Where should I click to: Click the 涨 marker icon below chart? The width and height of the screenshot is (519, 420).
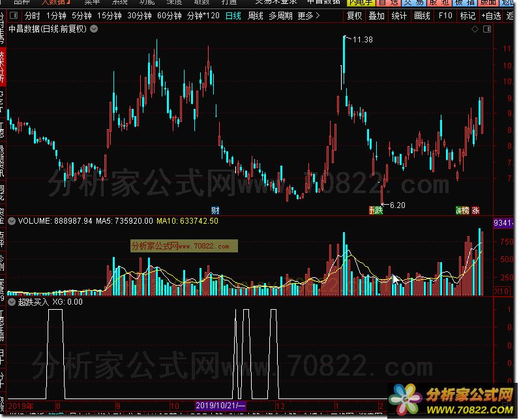(475, 210)
